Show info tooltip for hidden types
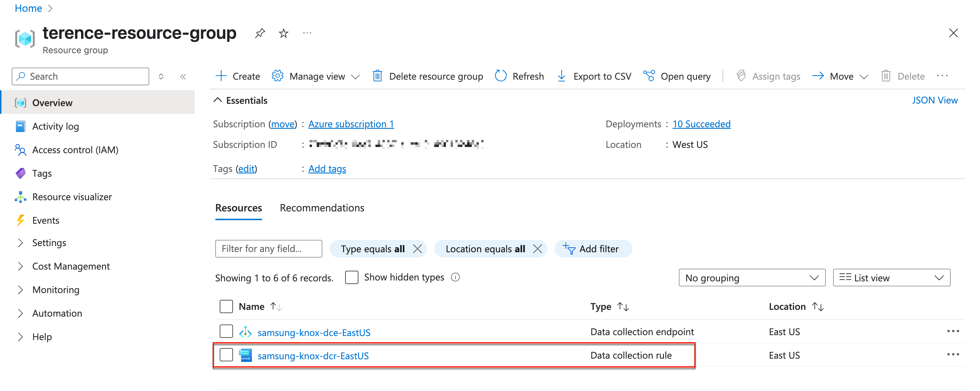980x391 pixels. click(x=455, y=277)
